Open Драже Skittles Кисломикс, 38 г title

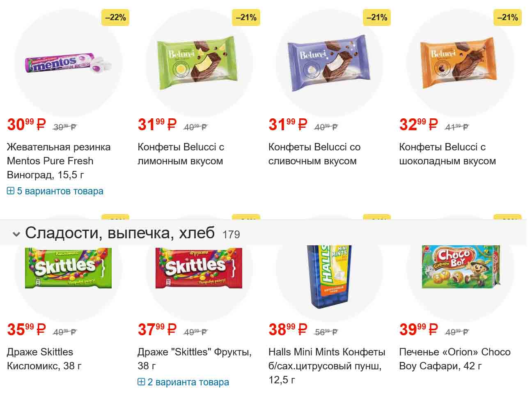(x=44, y=359)
